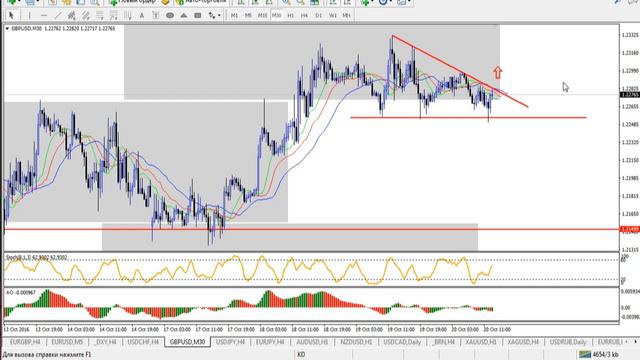The image size is (640, 360).
Task: Click the Zoom In magnifier icon
Action: 287,2
